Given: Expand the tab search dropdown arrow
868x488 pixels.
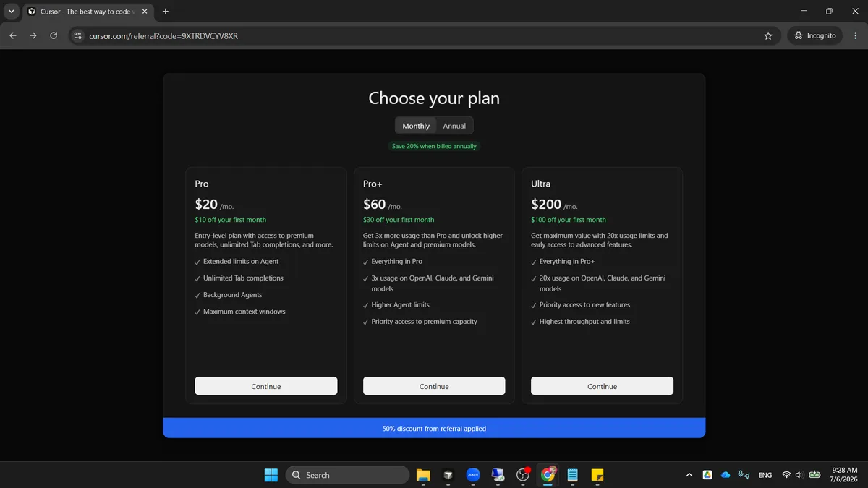Looking at the screenshot, I should 11,12.
